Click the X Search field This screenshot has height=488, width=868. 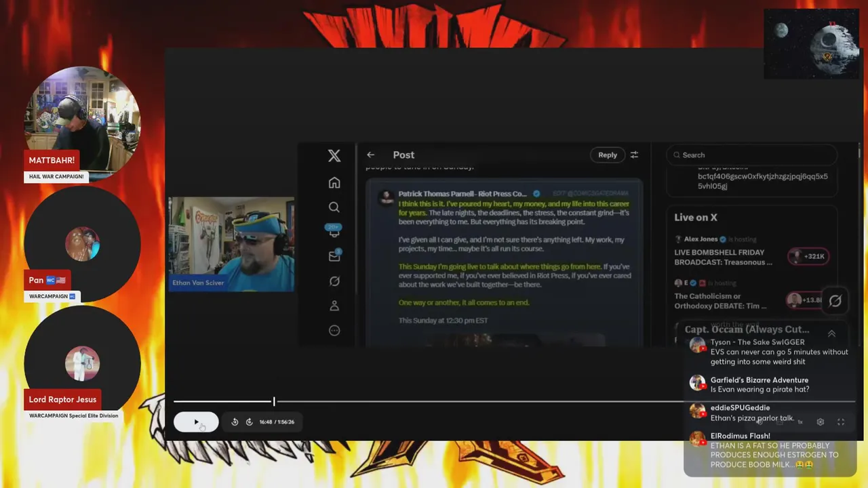[751, 155]
